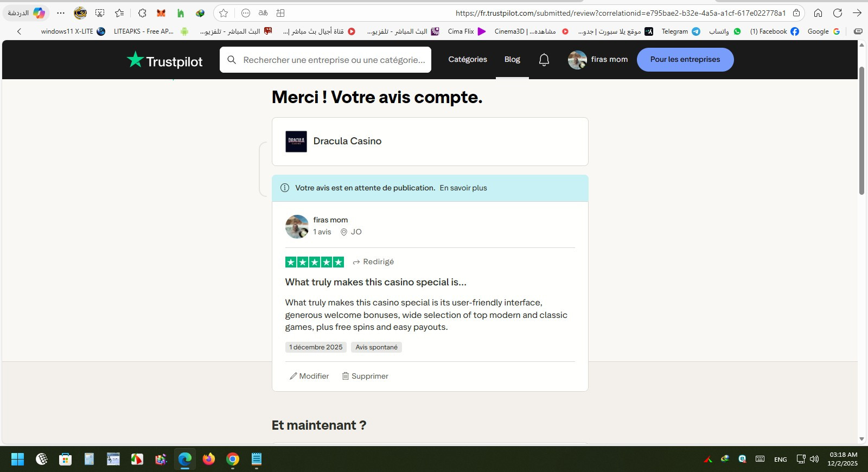The image size is (868, 472).
Task: Click the Redirigé label
Action: tap(373, 262)
